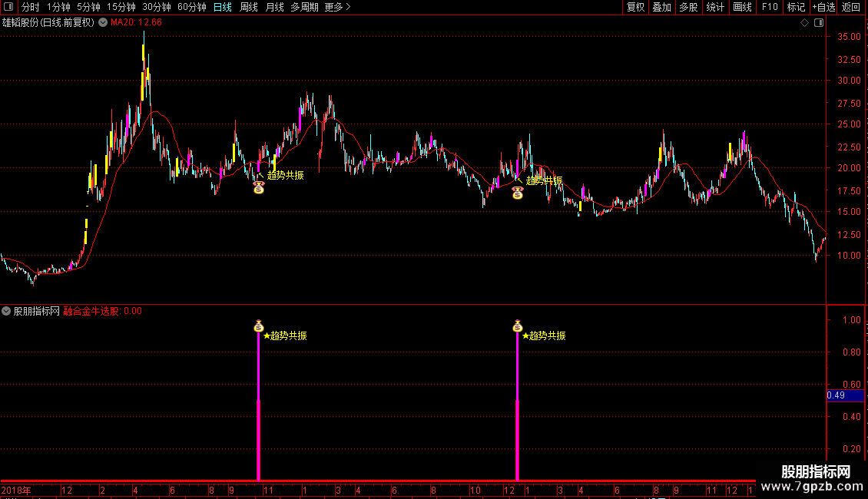
Task: Select the 15分钟 period
Action: click(x=121, y=7)
